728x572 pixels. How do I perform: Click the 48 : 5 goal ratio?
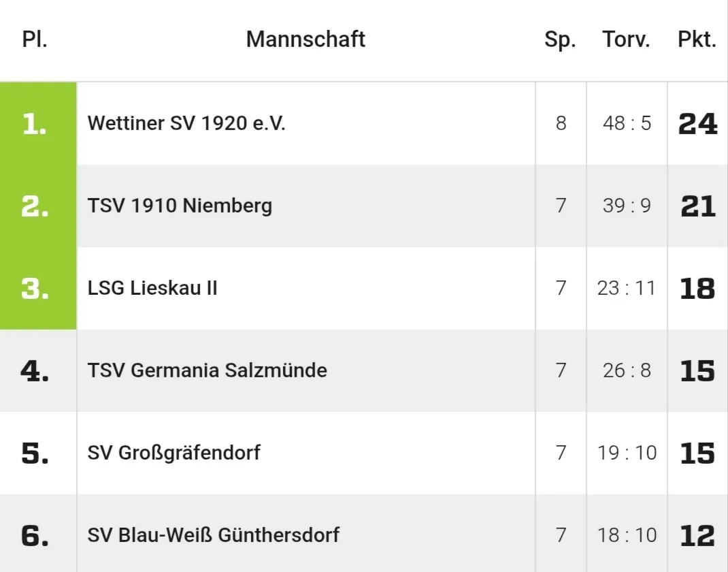[x=627, y=123]
